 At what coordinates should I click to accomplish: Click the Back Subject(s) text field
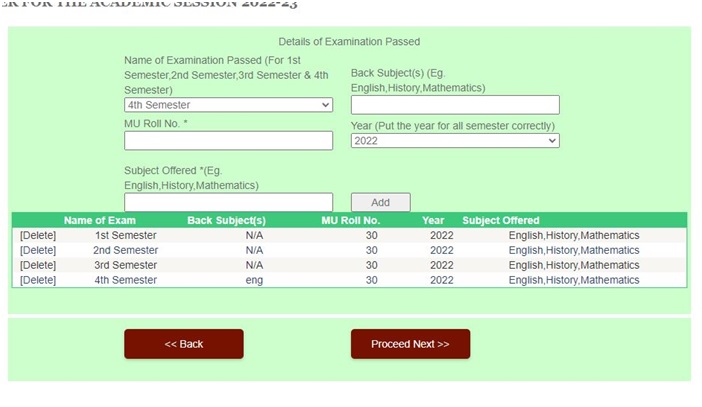click(x=454, y=105)
